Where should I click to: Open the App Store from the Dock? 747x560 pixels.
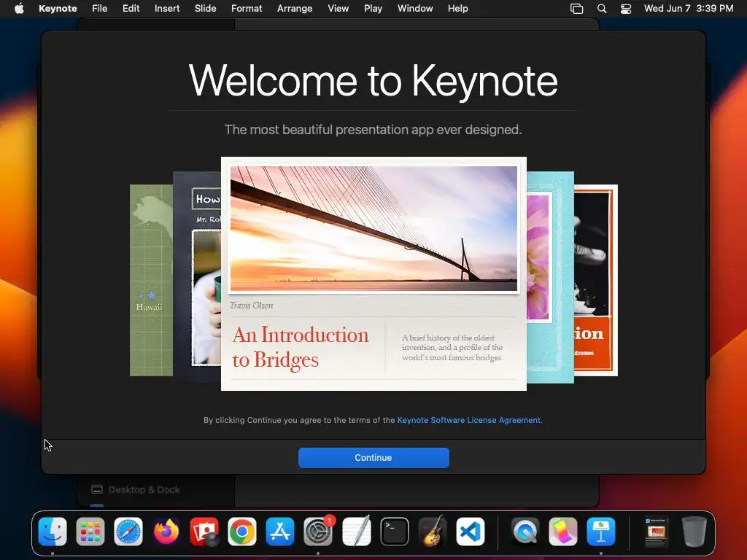point(280,532)
